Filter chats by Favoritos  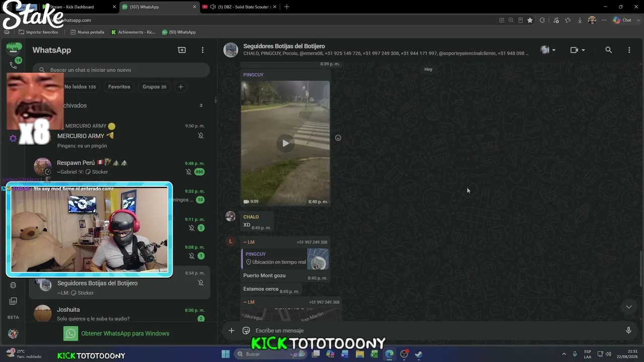coord(119,87)
